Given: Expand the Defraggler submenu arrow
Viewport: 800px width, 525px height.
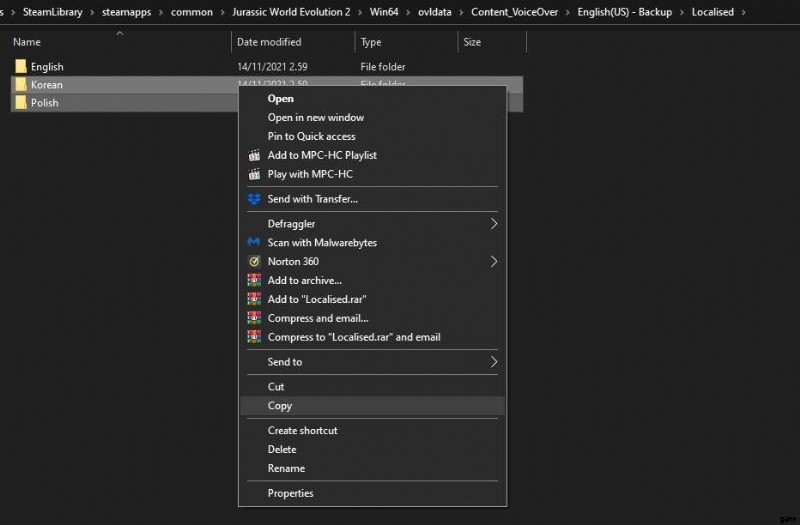Looking at the screenshot, I should click(x=493, y=224).
